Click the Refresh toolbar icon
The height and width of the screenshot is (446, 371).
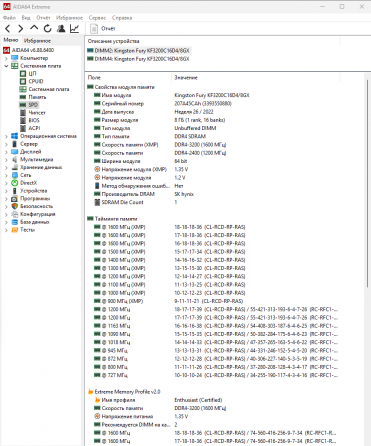click(48, 29)
